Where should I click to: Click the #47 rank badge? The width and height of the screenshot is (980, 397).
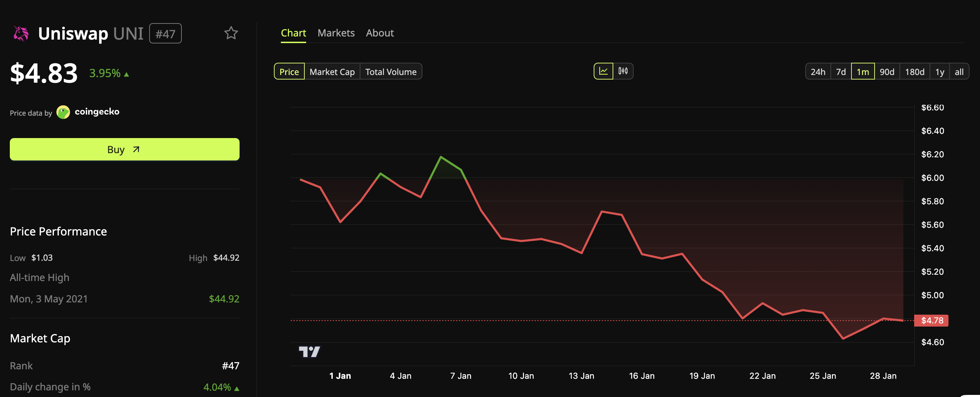click(x=165, y=34)
